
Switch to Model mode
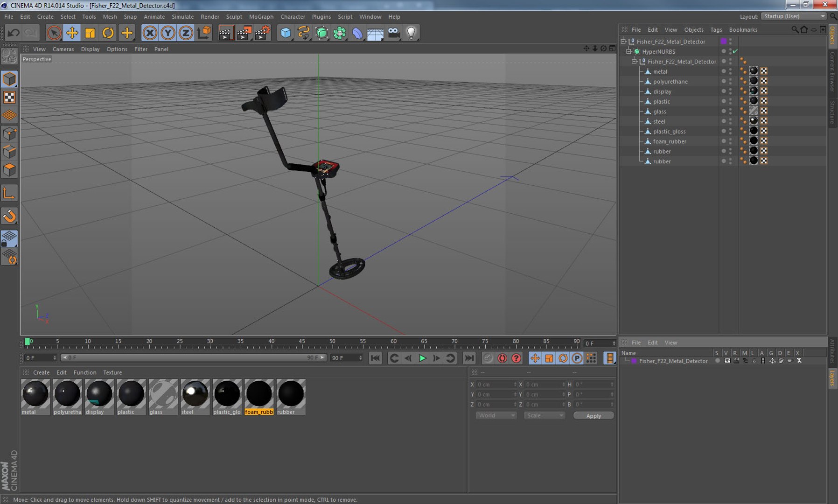point(9,79)
